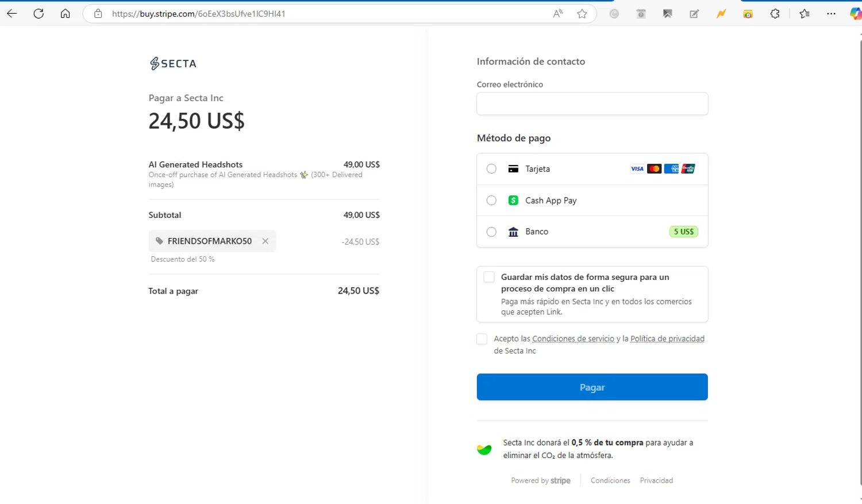Viewport: 862px width, 504px height.
Task: Accept terms checkbox for Secta Inc
Action: 482,339
